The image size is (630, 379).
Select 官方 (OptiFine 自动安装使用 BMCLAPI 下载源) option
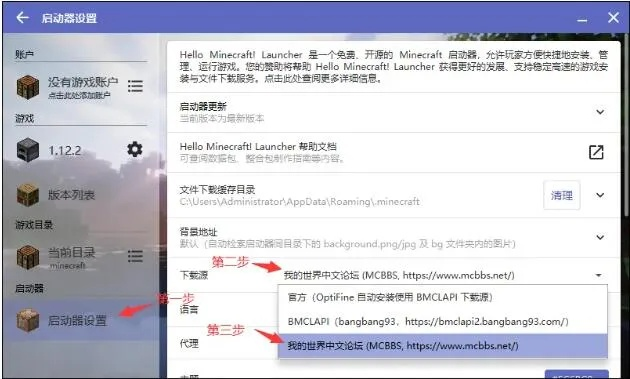click(x=443, y=297)
